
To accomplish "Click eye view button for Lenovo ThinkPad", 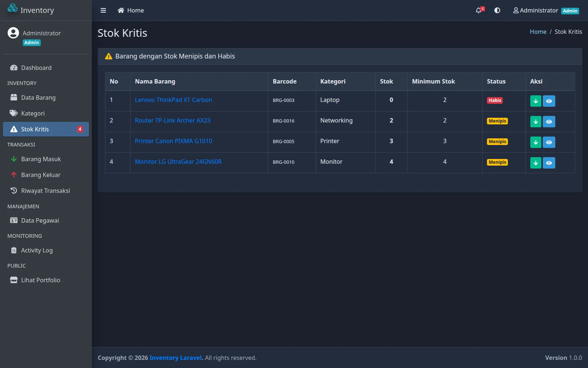I will [x=549, y=101].
